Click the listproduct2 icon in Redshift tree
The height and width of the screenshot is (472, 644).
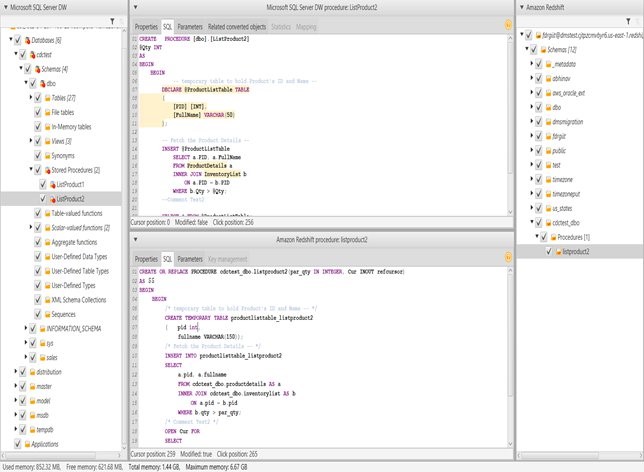click(558, 252)
